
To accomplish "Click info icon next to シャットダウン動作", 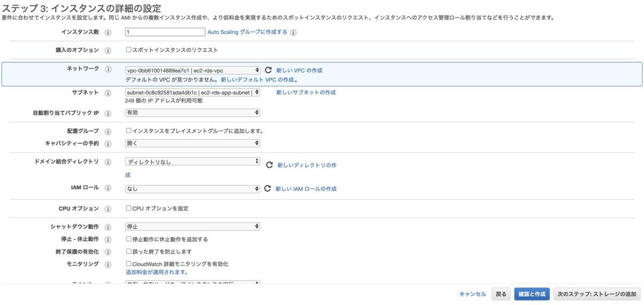I will pyautogui.click(x=108, y=227).
